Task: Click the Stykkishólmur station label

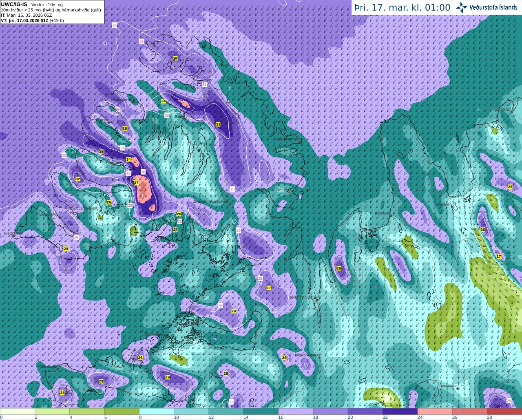Action: [156, 335]
